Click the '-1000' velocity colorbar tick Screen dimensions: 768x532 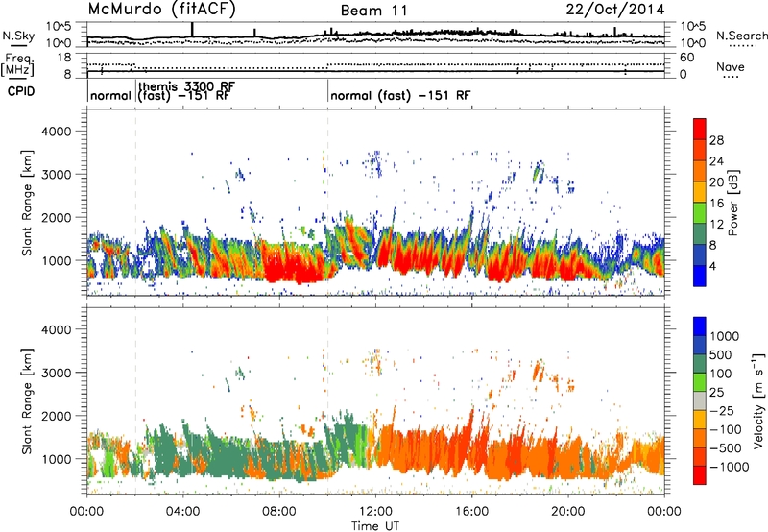click(730, 467)
